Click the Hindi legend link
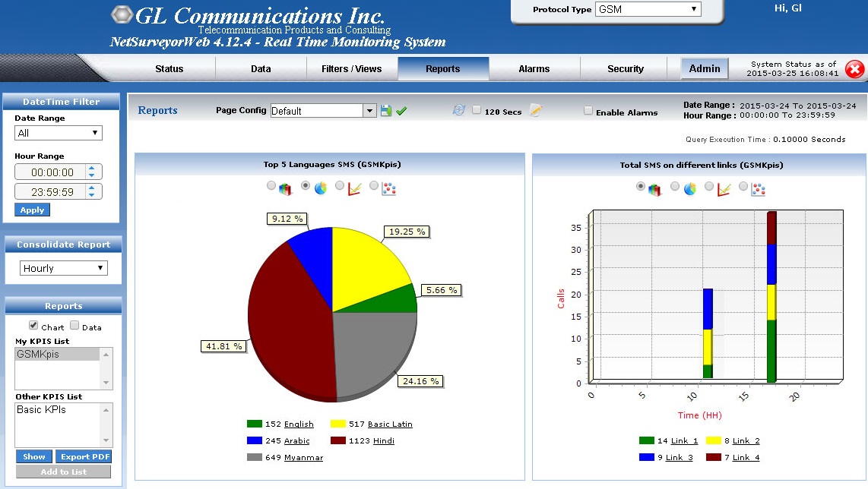Viewport: 868px width, 489px height. point(383,440)
